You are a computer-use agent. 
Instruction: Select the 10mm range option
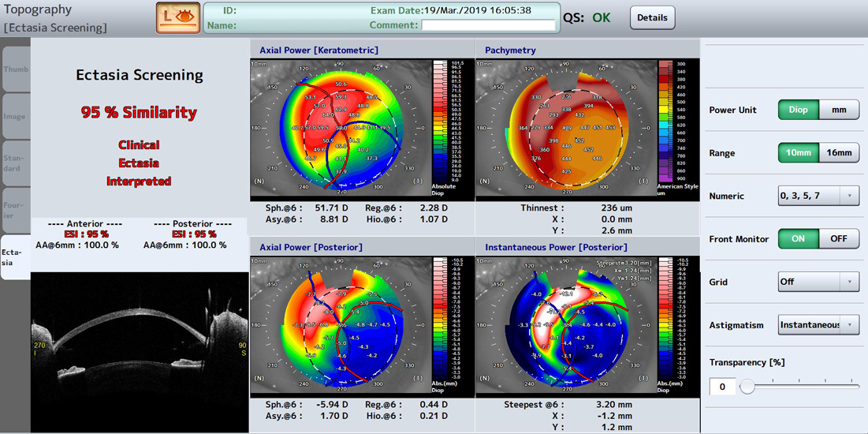[798, 153]
